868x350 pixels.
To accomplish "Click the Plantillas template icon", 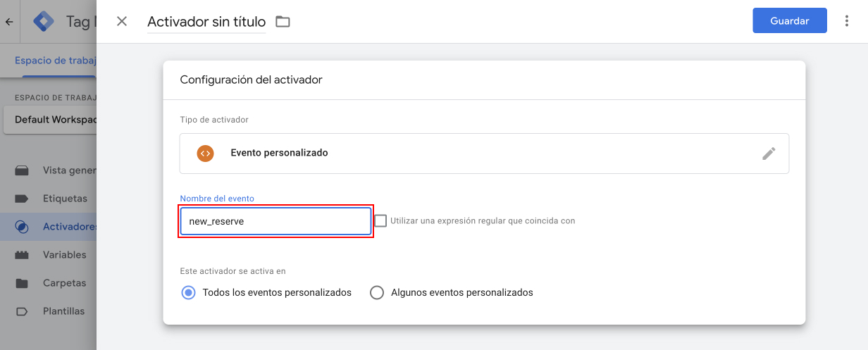I will (22, 311).
